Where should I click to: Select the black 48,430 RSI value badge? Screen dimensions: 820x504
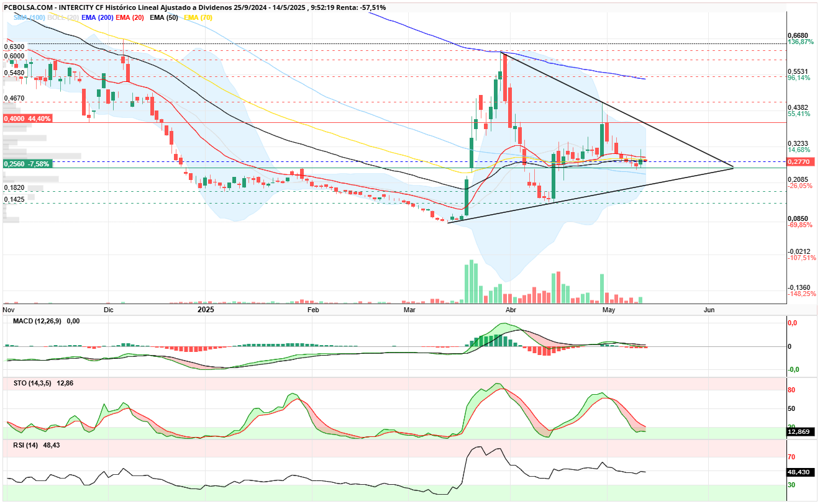801,472
